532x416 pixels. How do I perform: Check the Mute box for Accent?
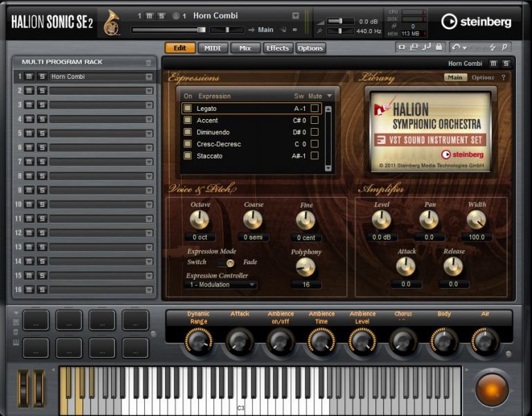pyautogui.click(x=314, y=120)
